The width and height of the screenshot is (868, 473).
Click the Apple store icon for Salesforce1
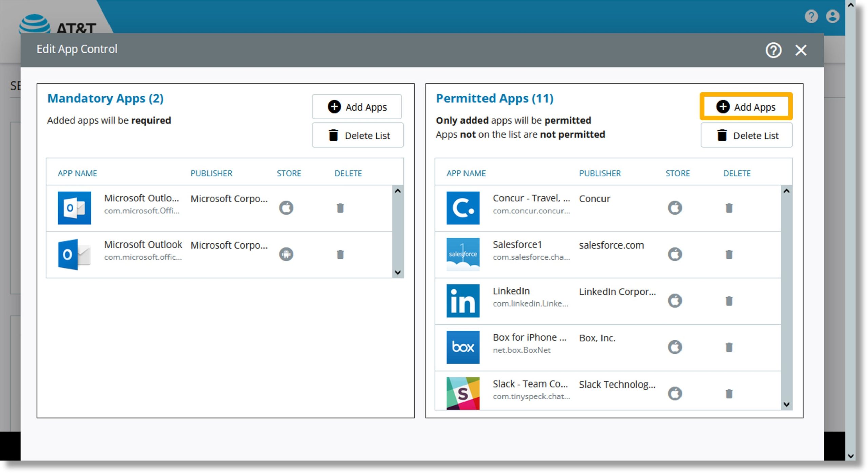tap(675, 254)
